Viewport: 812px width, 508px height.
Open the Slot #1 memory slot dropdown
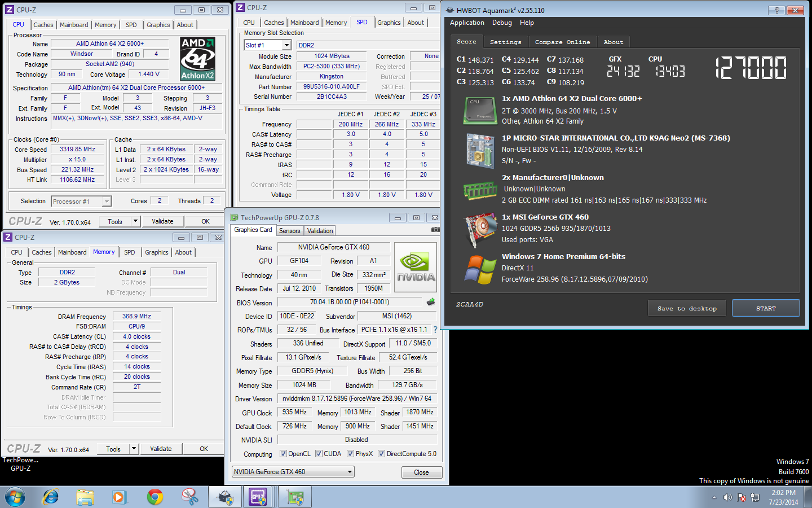(x=286, y=45)
